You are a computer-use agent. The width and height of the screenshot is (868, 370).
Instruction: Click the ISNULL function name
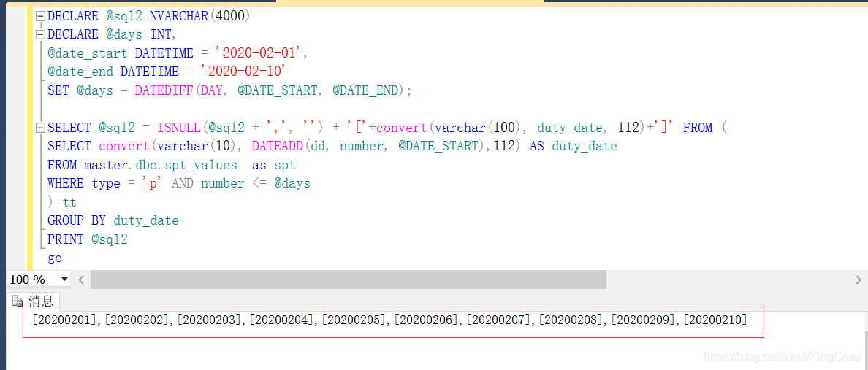tap(179, 128)
